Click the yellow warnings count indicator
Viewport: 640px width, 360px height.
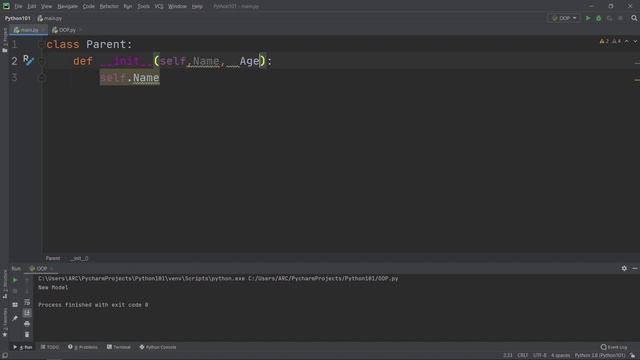click(x=604, y=41)
